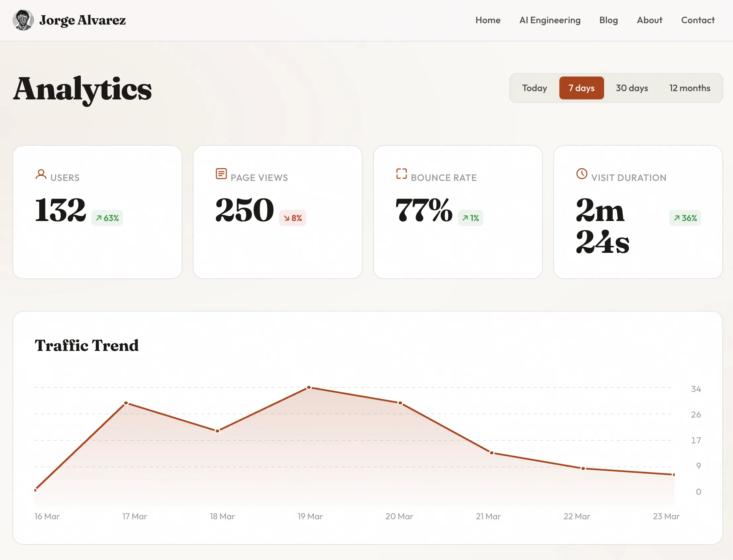This screenshot has height=560, width=733.
Task: Click the green 63% increase badge
Action: tap(107, 218)
